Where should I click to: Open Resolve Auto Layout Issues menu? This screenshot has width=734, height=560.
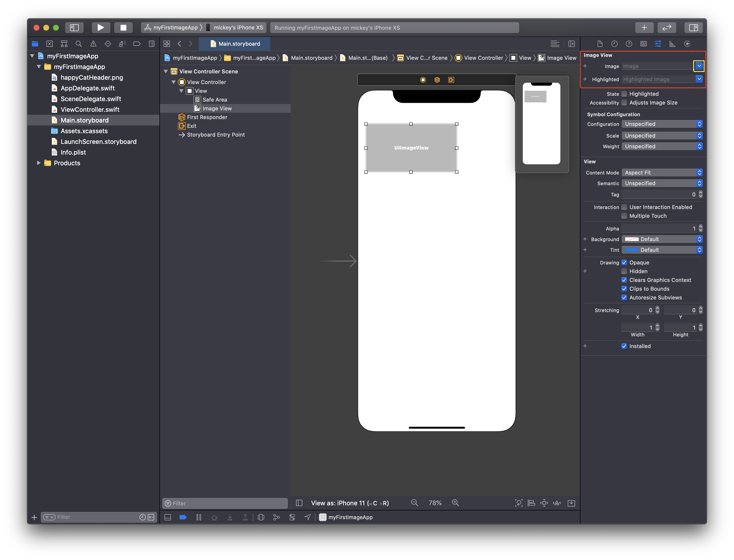point(557,503)
